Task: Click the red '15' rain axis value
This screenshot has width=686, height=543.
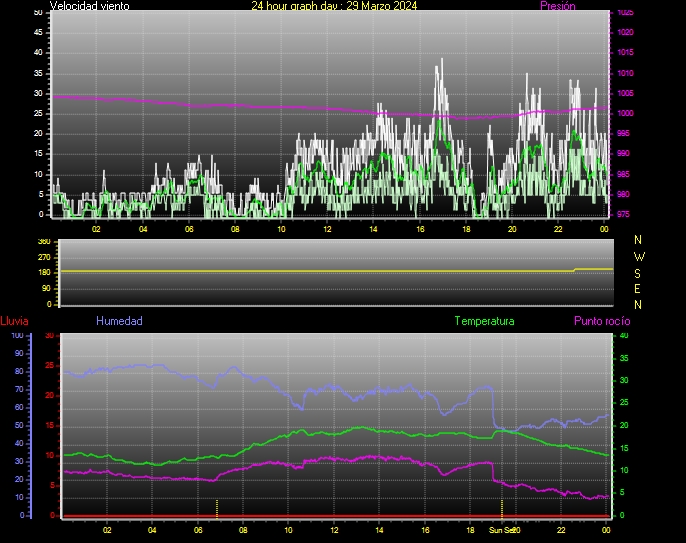Action: pos(49,425)
